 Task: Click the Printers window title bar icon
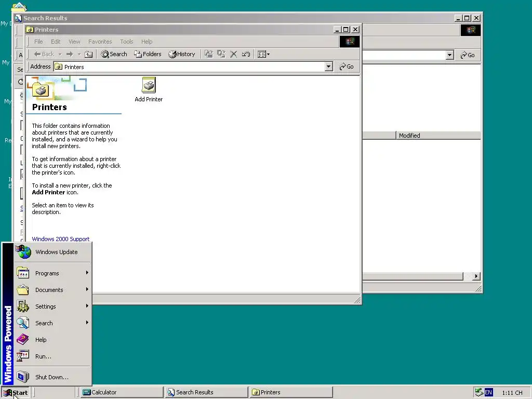tap(30, 30)
